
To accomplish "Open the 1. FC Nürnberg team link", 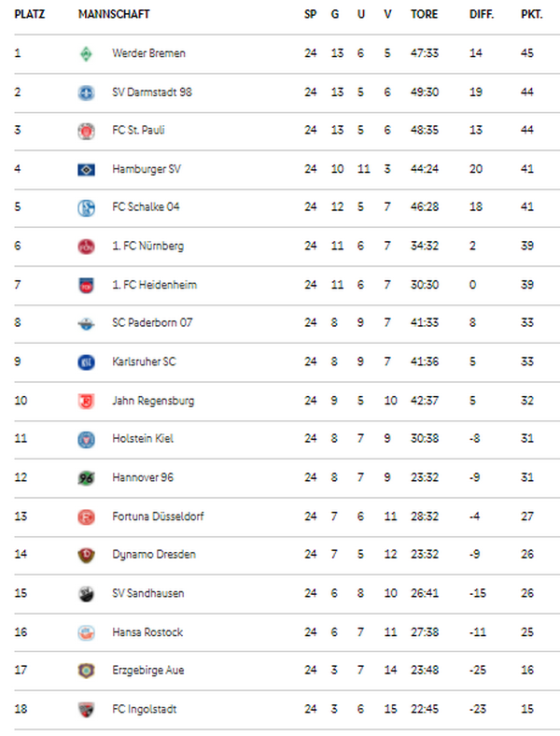I will tap(147, 246).
